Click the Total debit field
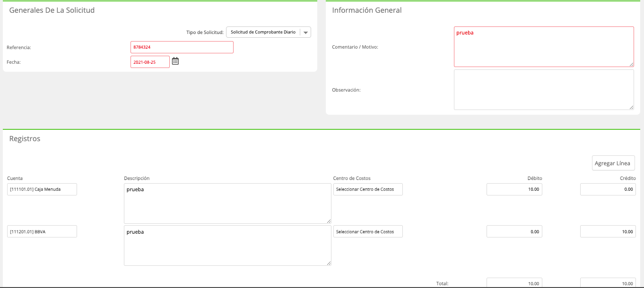This screenshot has height=288, width=644. [x=514, y=283]
